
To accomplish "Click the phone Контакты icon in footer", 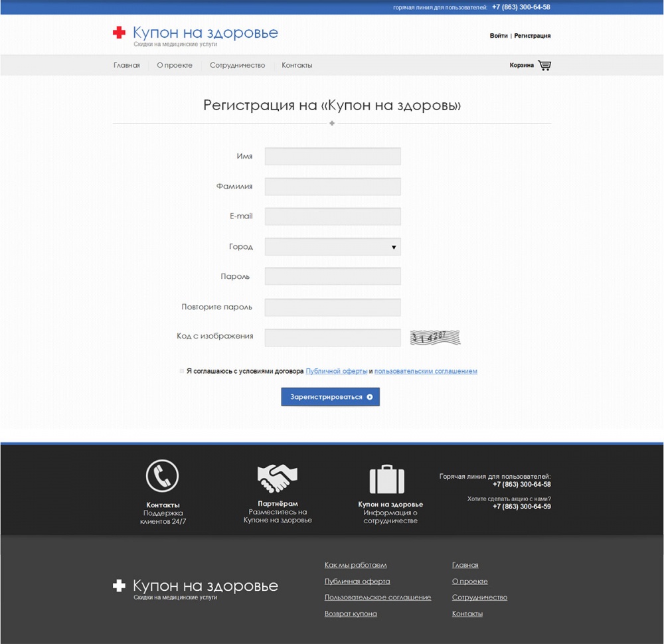I will pyautogui.click(x=163, y=475).
